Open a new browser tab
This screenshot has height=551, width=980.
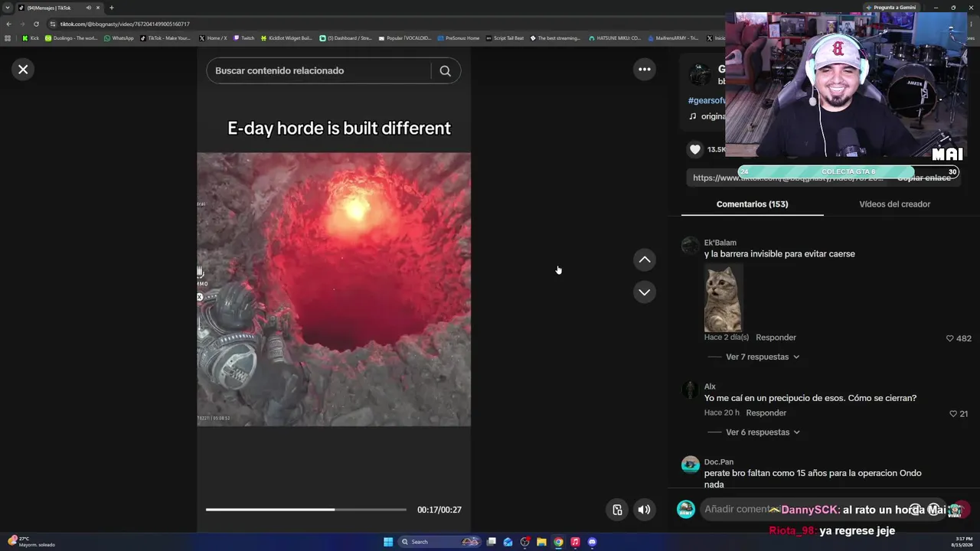point(111,8)
